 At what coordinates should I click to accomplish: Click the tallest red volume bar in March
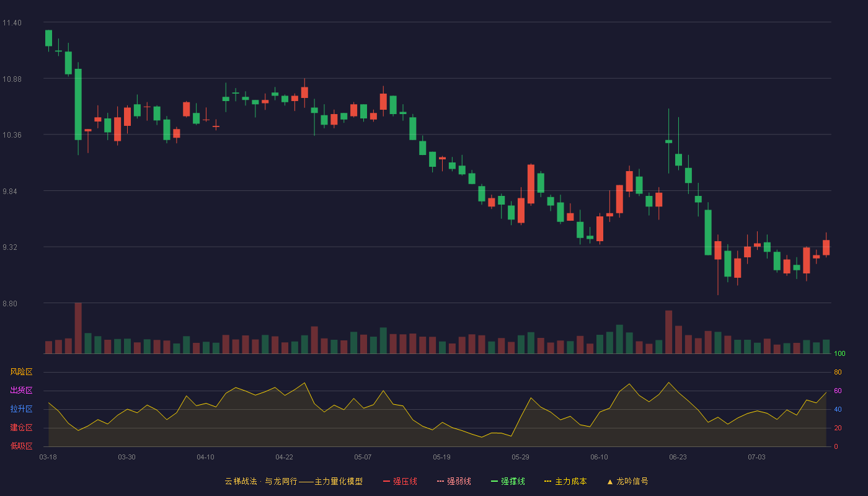(78, 328)
